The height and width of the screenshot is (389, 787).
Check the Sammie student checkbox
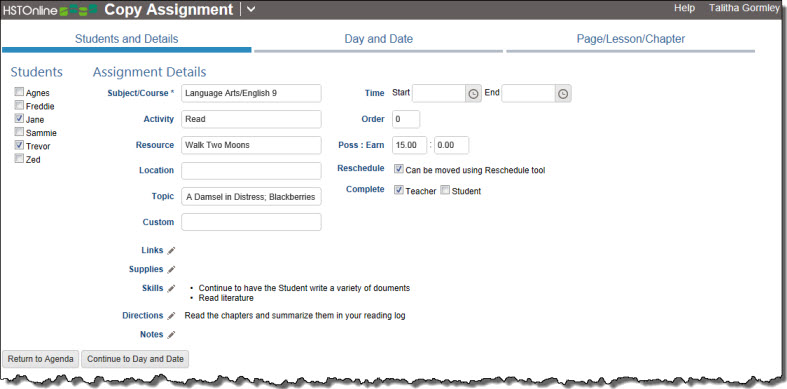click(x=19, y=132)
